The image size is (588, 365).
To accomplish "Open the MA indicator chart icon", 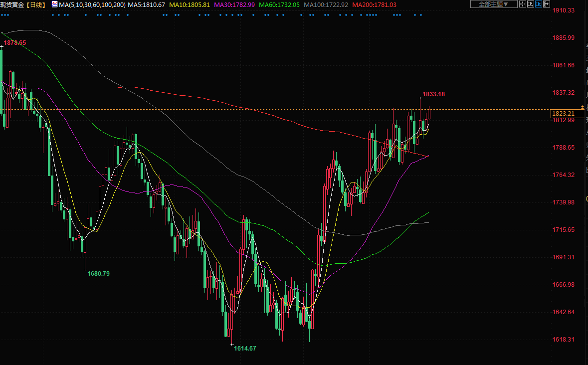I will tap(54, 4).
